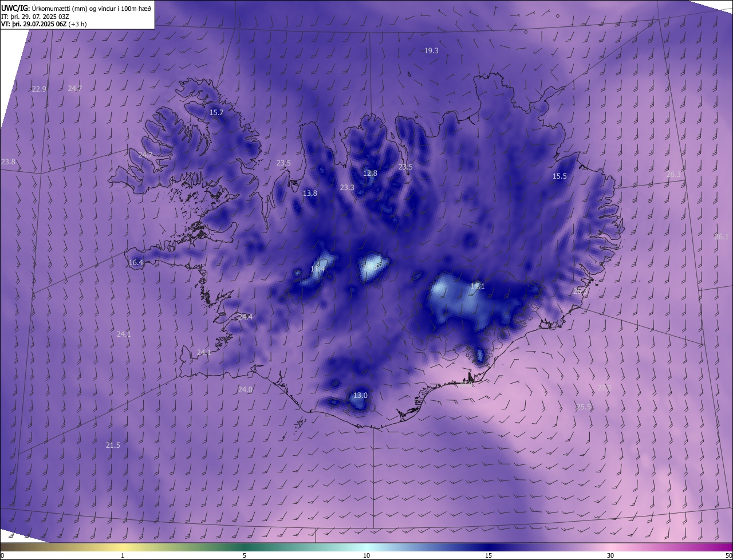Image resolution: width=733 pixels, height=560 pixels.
Task: Click the 23.8 value on the map's western edge
Action: [x=8, y=162]
